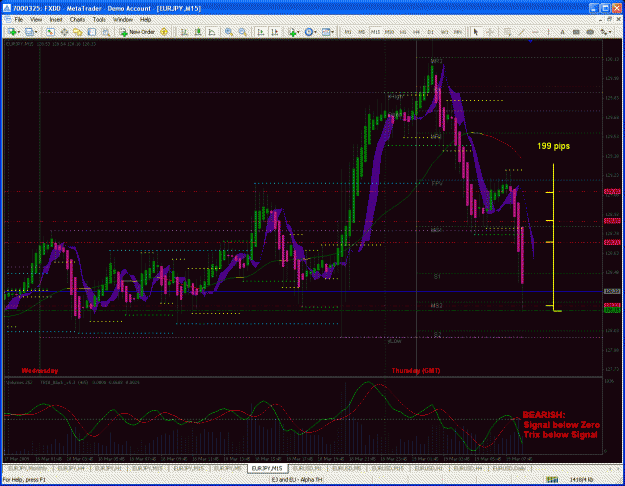Switch to the EURUSD,M5 chart tab
Image resolution: width=625 pixels, height=486 pixels.
[x=346, y=468]
